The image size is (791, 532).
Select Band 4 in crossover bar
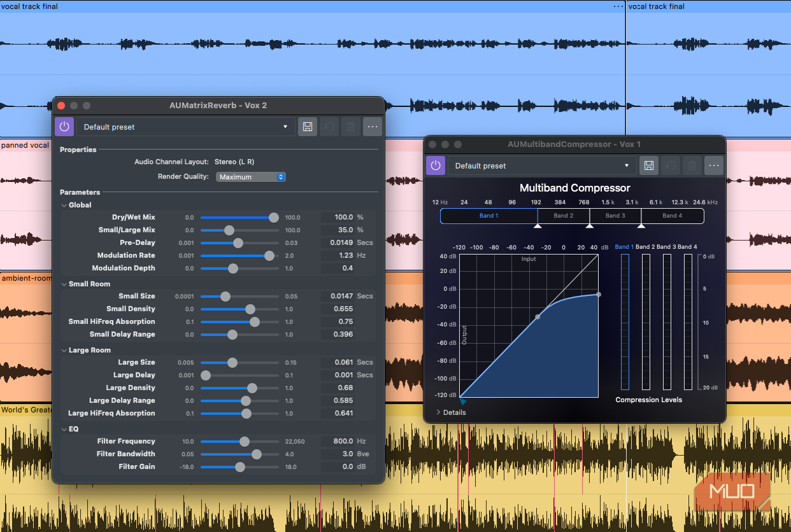(673, 216)
